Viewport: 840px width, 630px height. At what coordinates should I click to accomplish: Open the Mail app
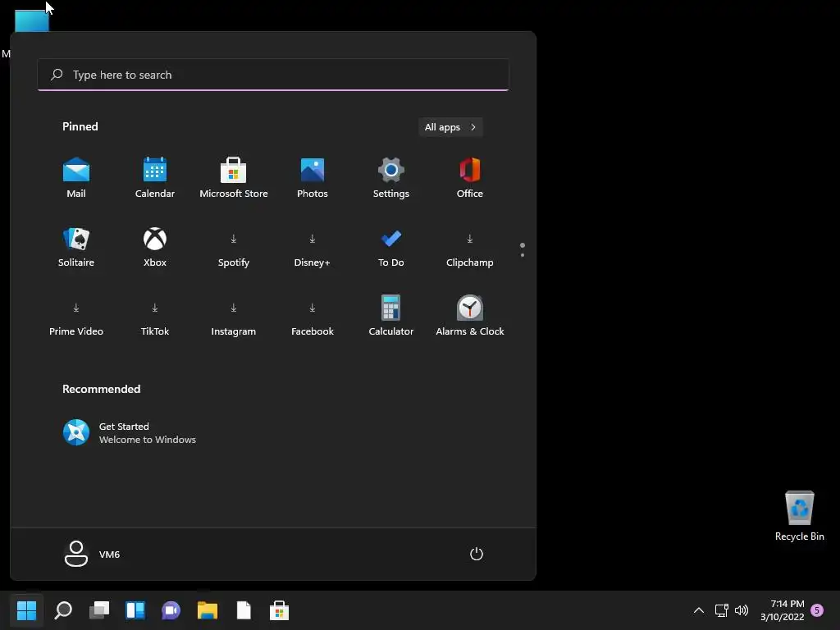76,178
